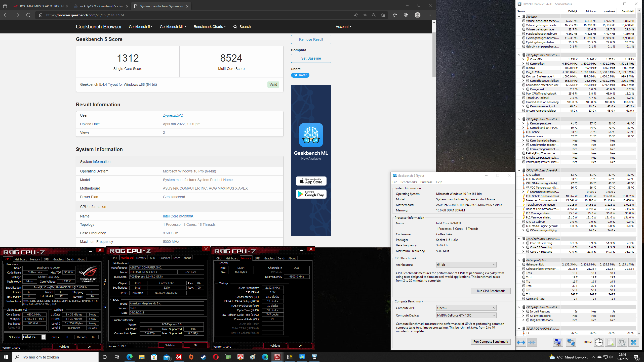This screenshot has height=362, width=644.
Task: Open Windows Start menu
Action: 6,357
